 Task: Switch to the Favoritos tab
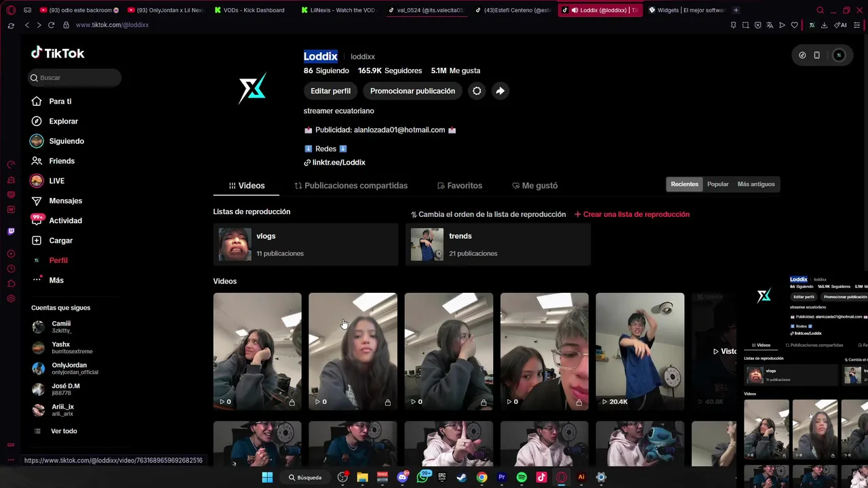[x=460, y=186]
